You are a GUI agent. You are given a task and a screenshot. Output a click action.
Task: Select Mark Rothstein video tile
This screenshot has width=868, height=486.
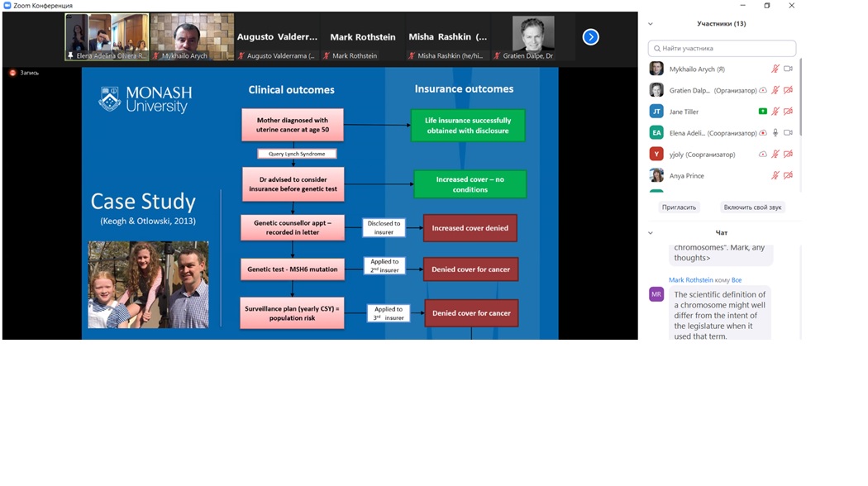pyautogui.click(x=363, y=37)
